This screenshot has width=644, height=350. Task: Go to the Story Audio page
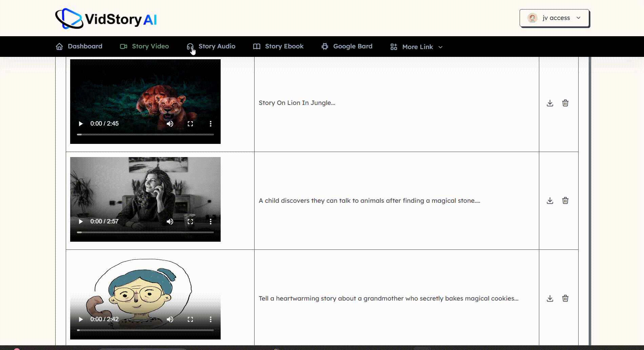coord(211,46)
